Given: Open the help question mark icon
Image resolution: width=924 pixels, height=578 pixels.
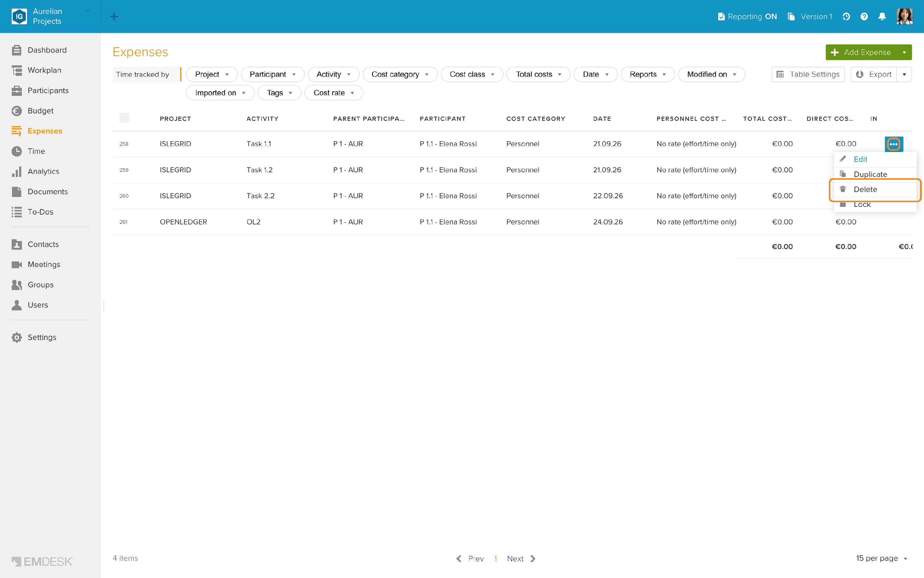Looking at the screenshot, I should [864, 16].
